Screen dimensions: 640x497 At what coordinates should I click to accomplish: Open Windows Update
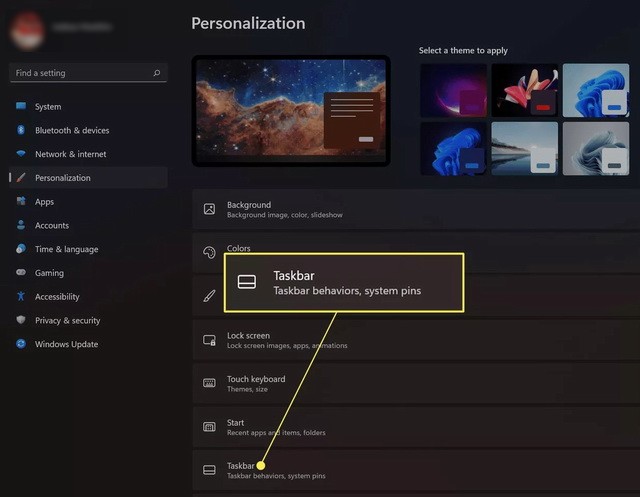(x=88, y=344)
